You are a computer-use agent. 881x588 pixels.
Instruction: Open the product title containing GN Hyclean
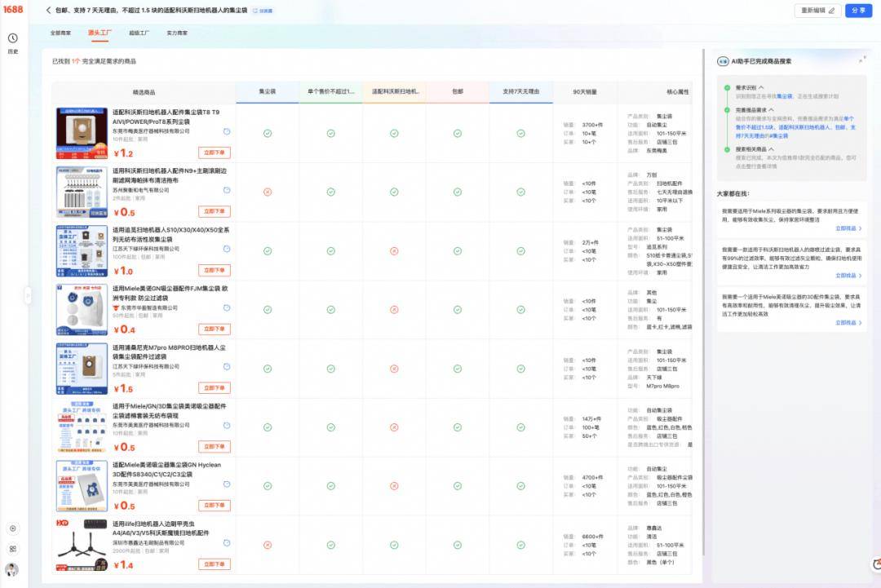pyautogui.click(x=167, y=470)
